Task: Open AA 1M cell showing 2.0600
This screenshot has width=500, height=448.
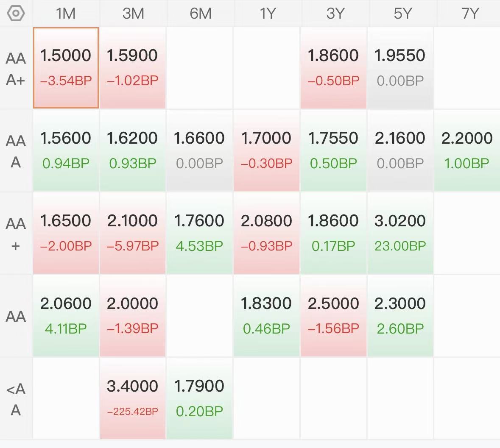Action: pyautogui.click(x=66, y=315)
